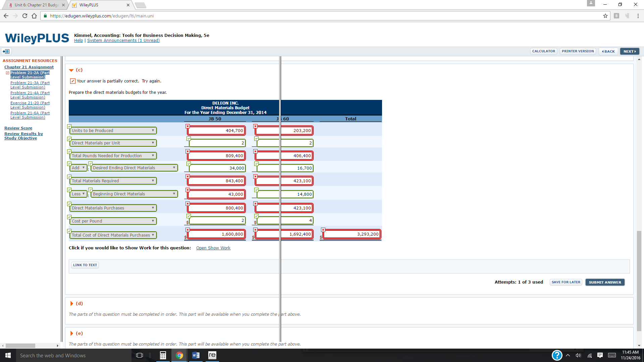This screenshot has height=362, width=644.
Task: Click the Chrome user profile icon
Action: (x=591, y=3)
